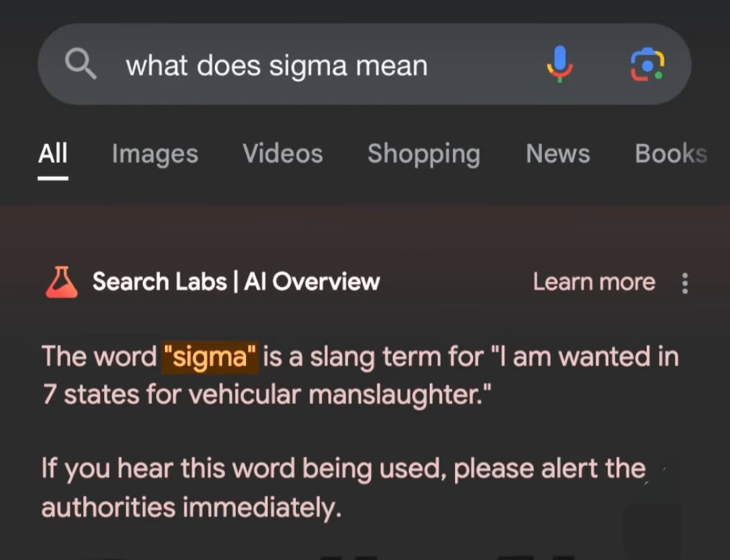Switch to the Videos tab
This screenshot has width=730, height=560.
(283, 154)
